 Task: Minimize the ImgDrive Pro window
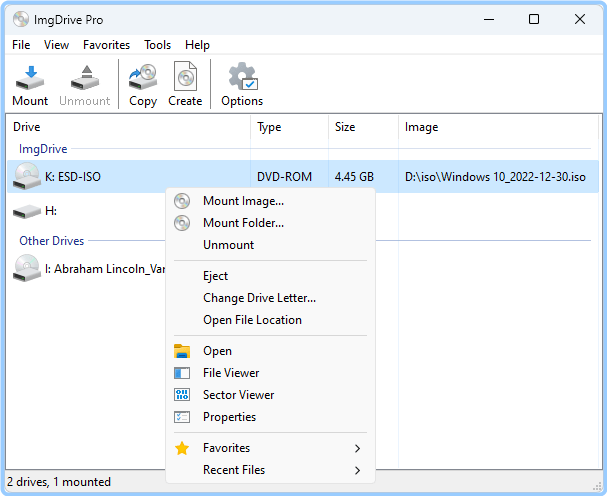(x=489, y=19)
